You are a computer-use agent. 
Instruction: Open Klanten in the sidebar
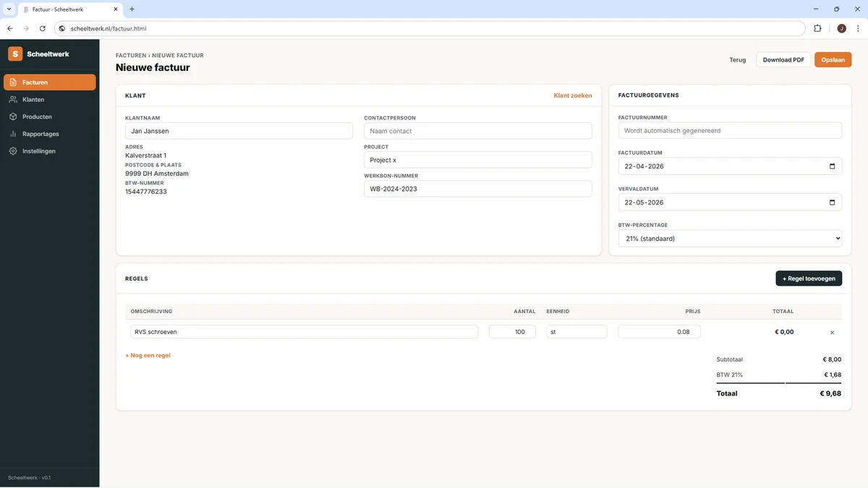point(50,100)
